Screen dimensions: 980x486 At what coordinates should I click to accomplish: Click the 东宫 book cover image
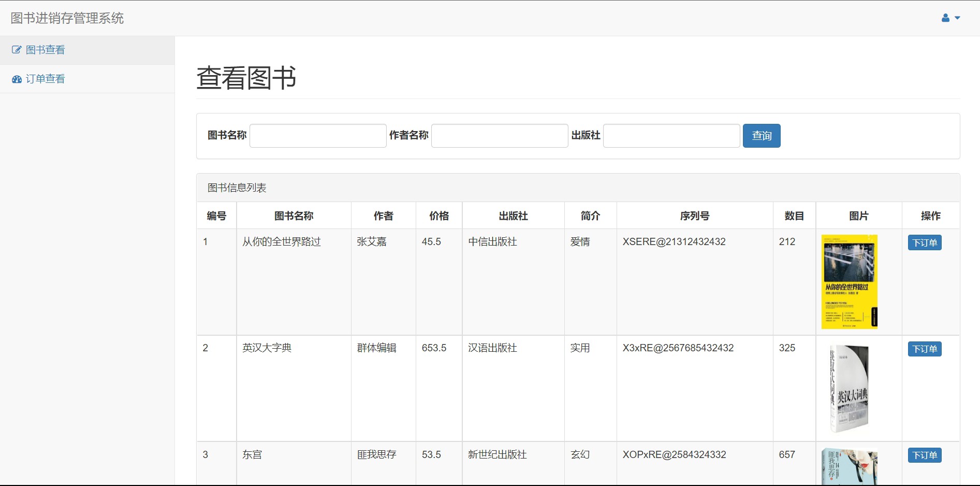click(x=849, y=466)
